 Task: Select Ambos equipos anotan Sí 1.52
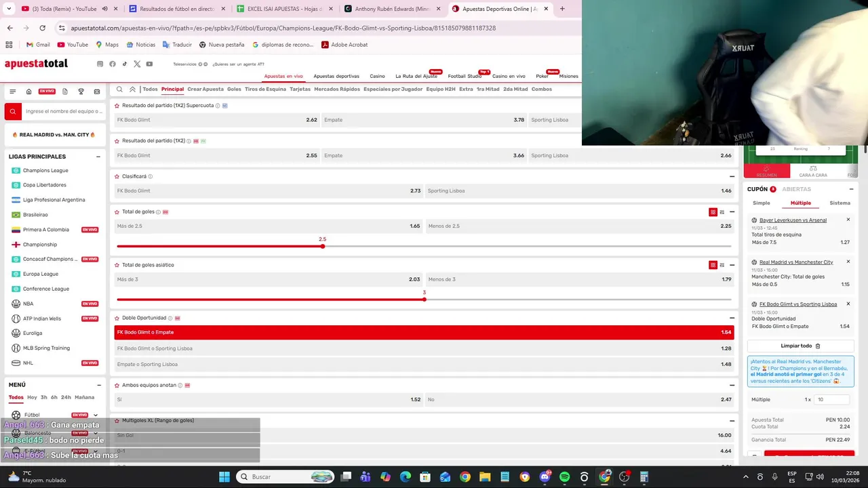269,399
